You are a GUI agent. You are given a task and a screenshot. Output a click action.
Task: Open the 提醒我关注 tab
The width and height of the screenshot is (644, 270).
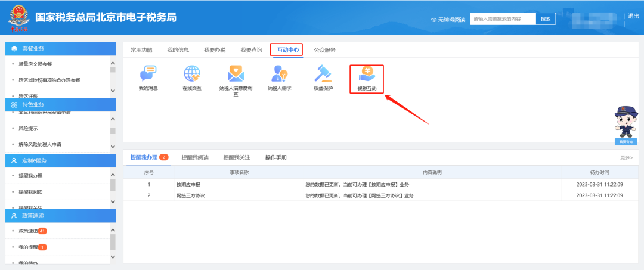(x=237, y=157)
